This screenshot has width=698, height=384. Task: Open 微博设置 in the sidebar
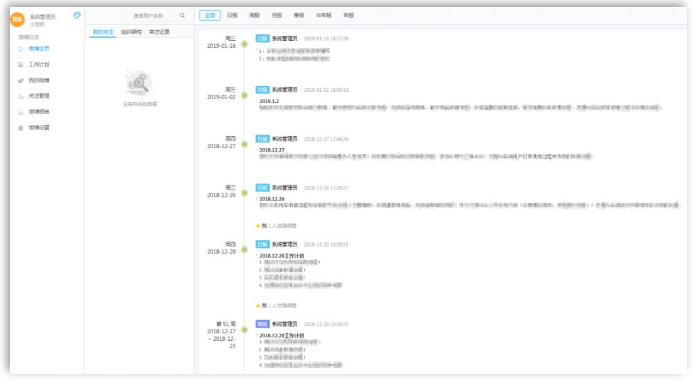(x=39, y=128)
